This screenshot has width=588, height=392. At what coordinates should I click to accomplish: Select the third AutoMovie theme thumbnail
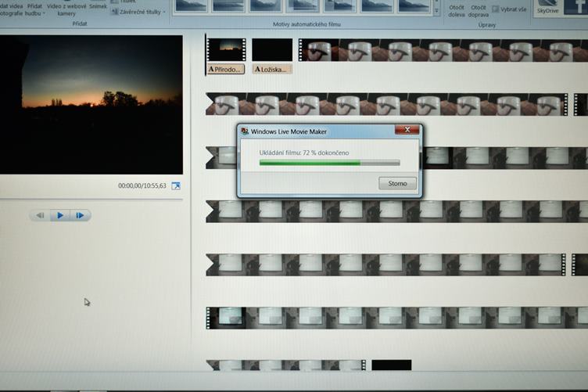coord(266,5)
